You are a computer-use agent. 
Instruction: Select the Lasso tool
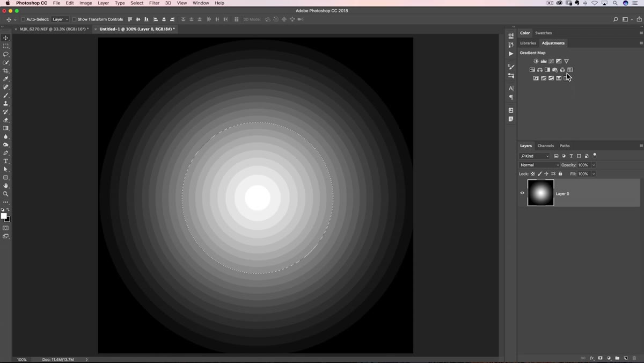(6, 54)
